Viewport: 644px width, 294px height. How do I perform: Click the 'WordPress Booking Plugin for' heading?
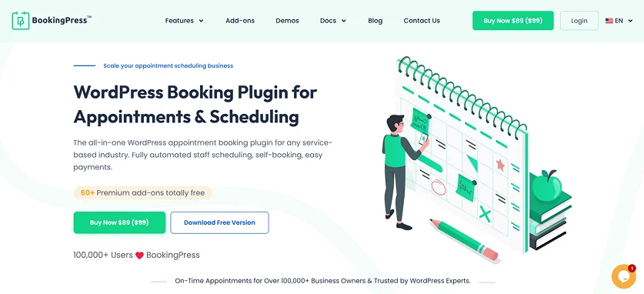click(195, 92)
